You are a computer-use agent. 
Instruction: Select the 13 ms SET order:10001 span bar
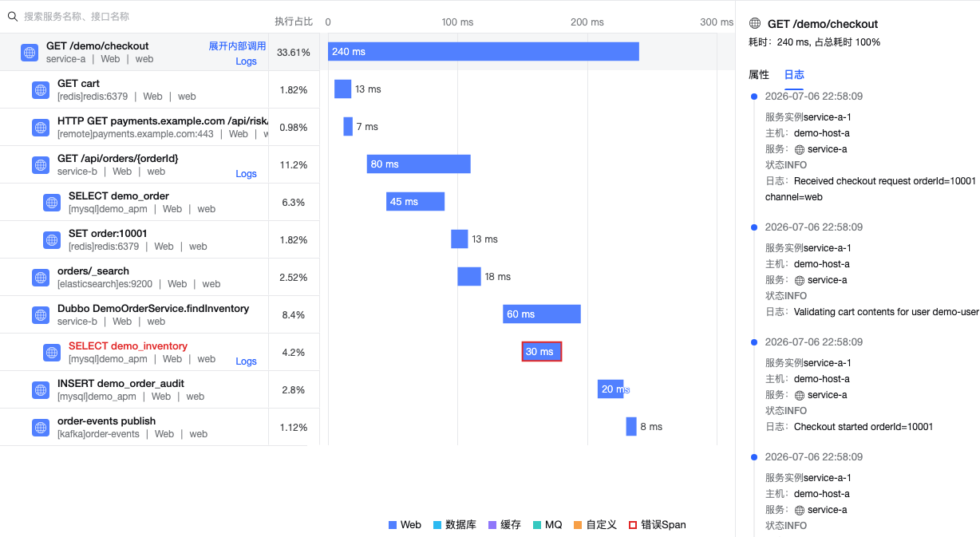point(460,239)
